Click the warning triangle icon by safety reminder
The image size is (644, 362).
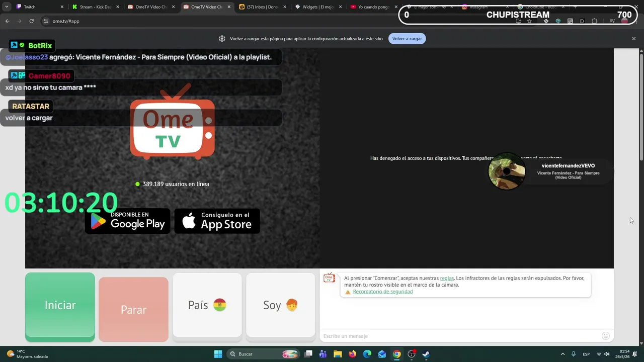coord(348,292)
